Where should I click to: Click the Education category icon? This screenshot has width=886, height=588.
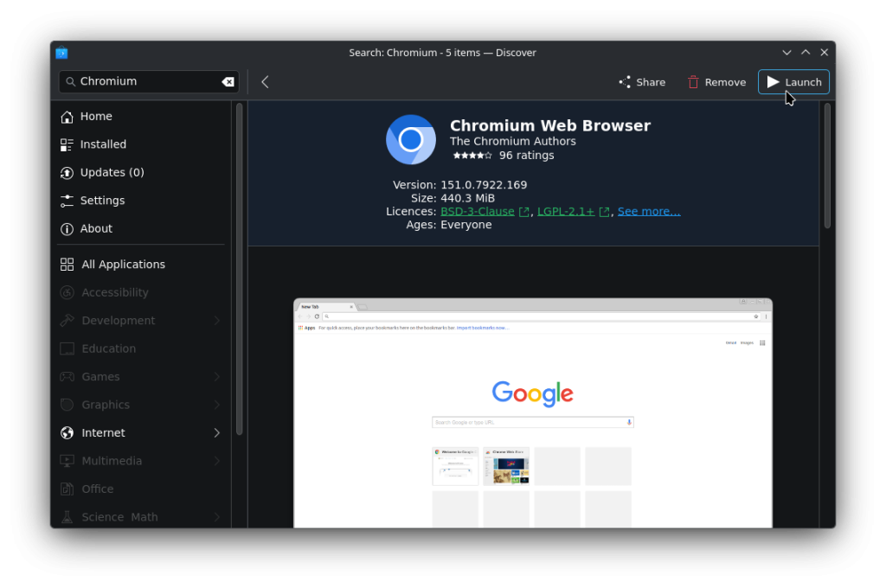pos(67,348)
